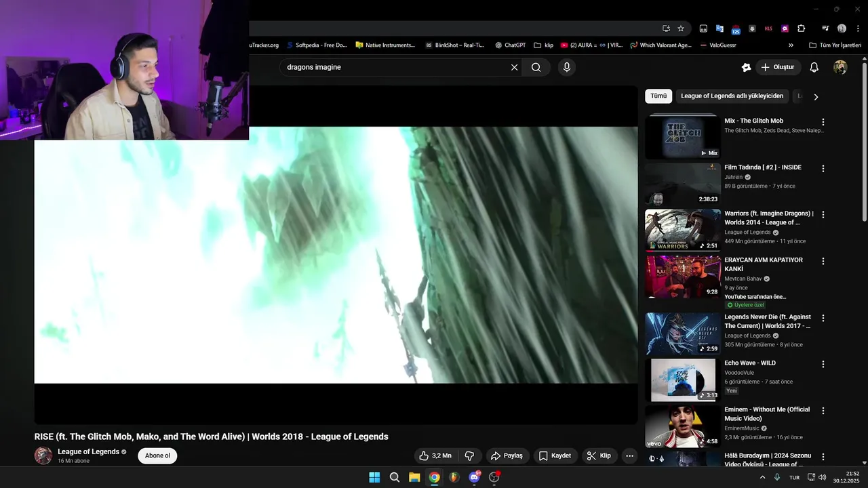Click Paylaş share button
Screen dimensions: 868x488
[507, 455]
